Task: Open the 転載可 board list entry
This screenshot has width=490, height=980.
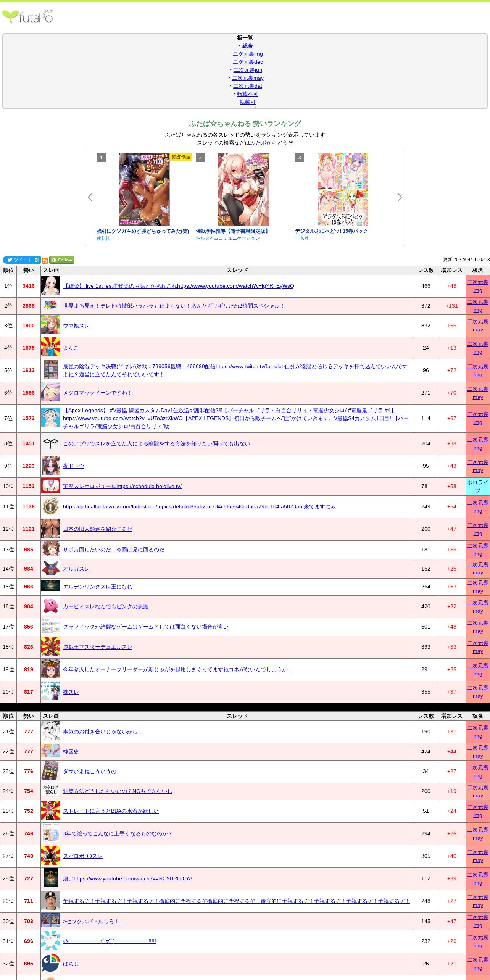Action: (248, 102)
